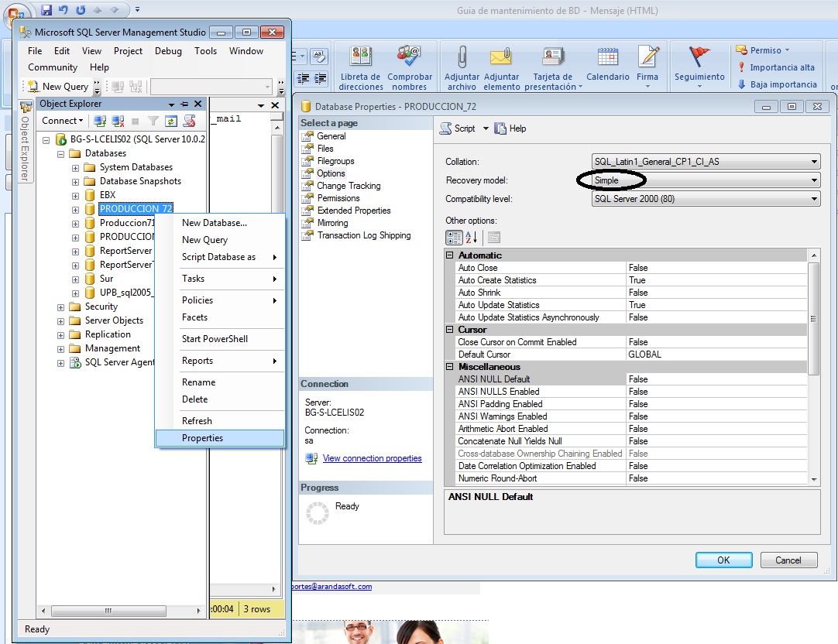Image resolution: width=838 pixels, height=644 pixels.
Task: Open the Transaction Log Shipping page
Action: pos(364,235)
